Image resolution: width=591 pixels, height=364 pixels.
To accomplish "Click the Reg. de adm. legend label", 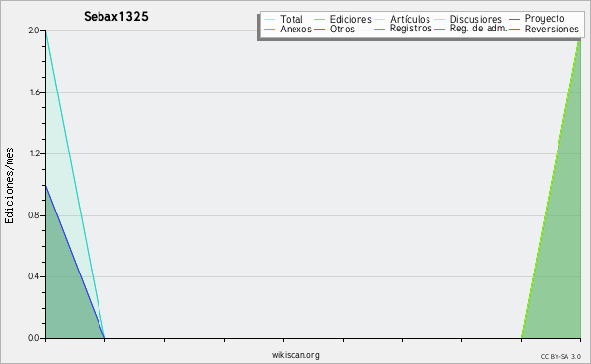I will (x=479, y=29).
